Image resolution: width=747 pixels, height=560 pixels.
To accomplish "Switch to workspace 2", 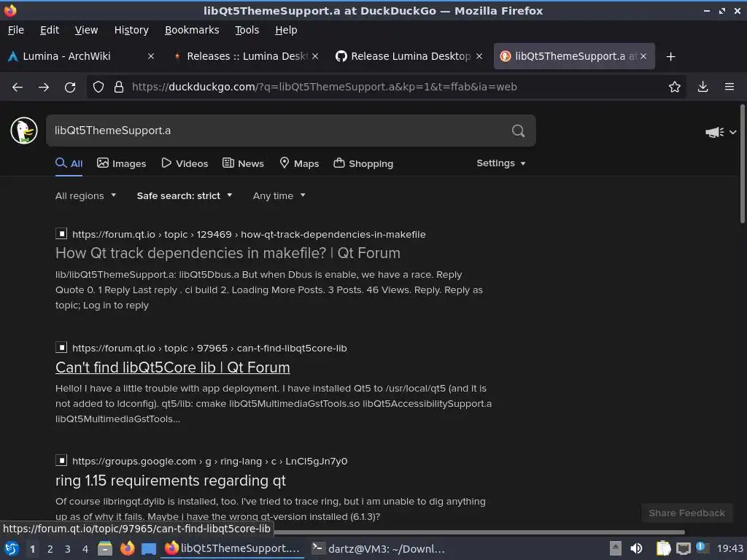I will (50, 549).
